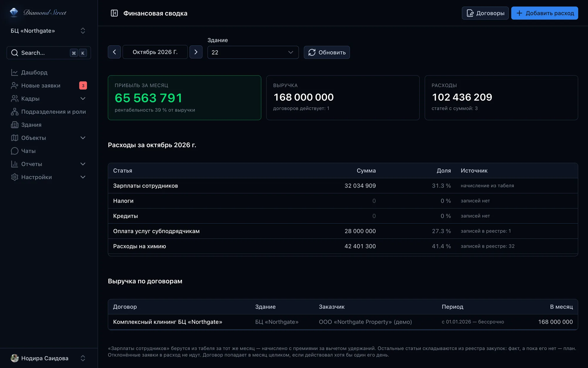Click Нодира Саидова avatar picture
The width and height of the screenshot is (588, 368).
(x=14, y=358)
